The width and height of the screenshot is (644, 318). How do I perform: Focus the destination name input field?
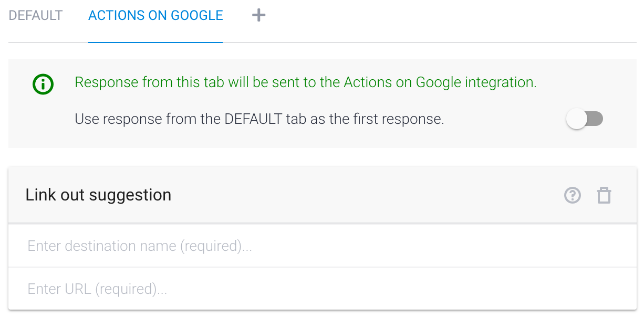click(x=323, y=246)
